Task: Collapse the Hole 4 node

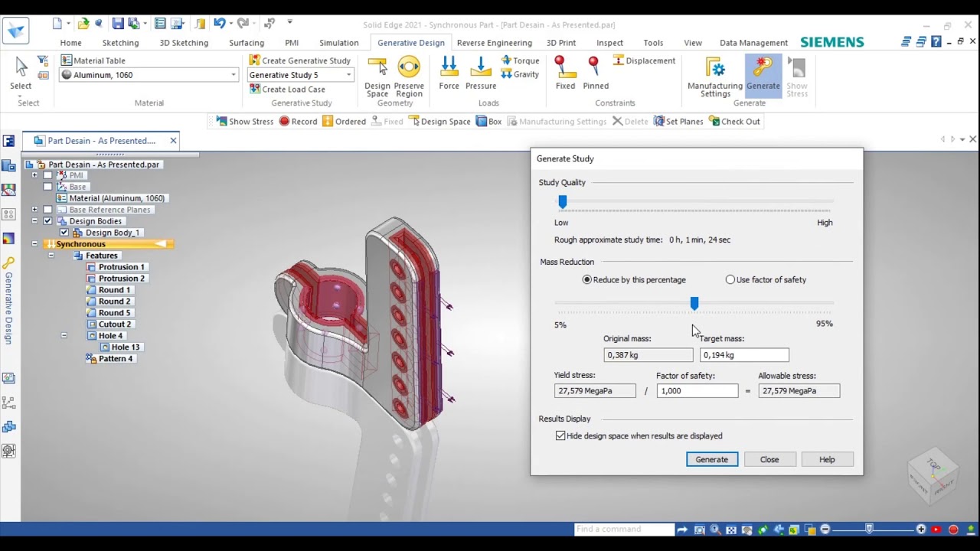Action: coord(64,336)
